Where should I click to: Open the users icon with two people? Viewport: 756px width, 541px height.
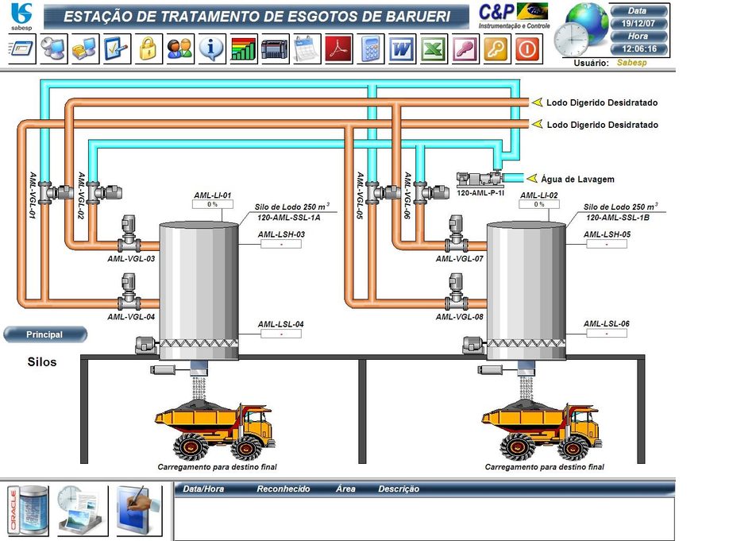(x=180, y=49)
